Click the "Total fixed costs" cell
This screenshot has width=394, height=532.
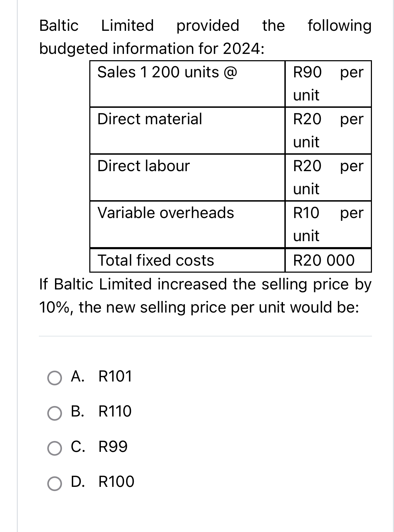156,260
